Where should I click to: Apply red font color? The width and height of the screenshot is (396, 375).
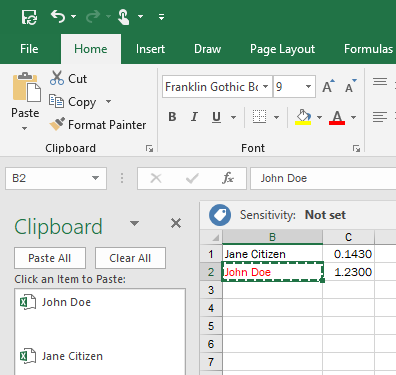pos(337,117)
